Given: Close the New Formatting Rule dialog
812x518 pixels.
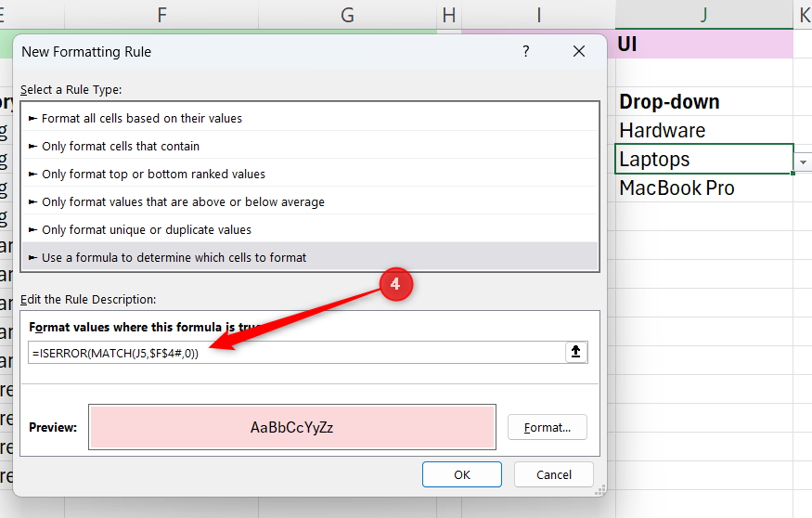Looking at the screenshot, I should (x=579, y=51).
